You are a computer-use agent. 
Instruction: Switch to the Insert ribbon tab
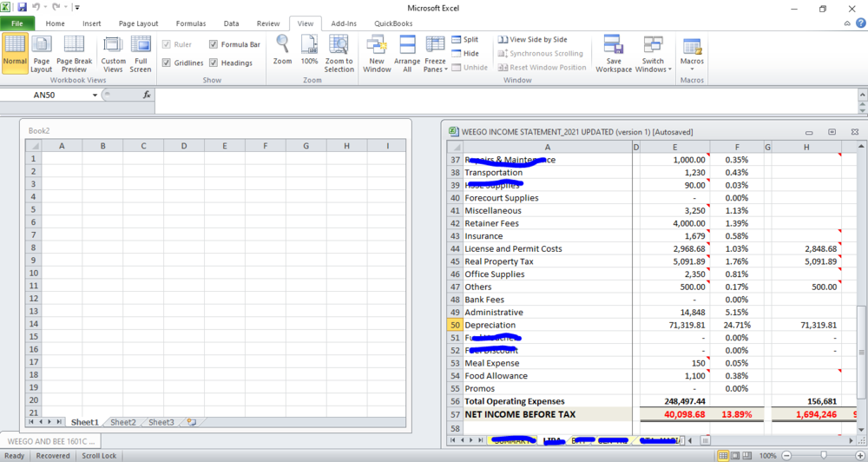[x=92, y=23]
